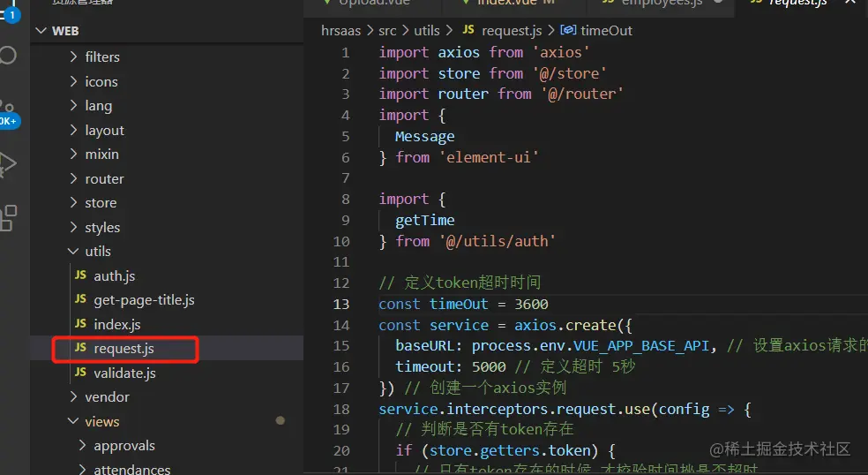Click the 'axios' import string on line 1
The image size is (868, 475).
coord(561,52)
